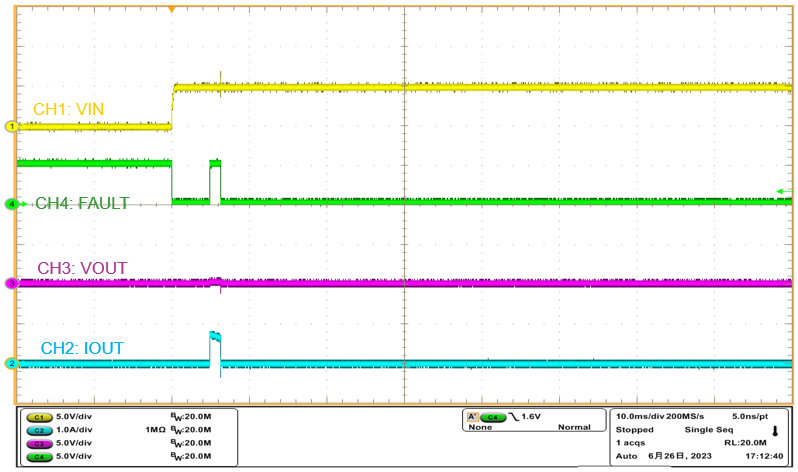Click the Stopped acquisition status

tap(634, 429)
